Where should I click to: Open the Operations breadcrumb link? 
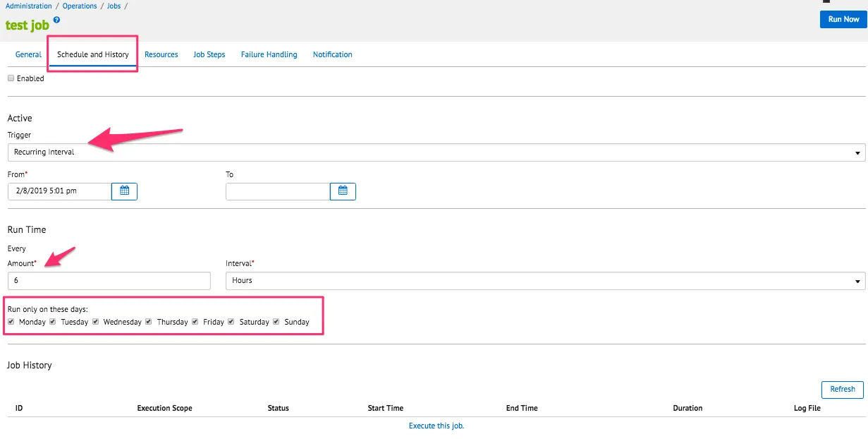point(80,6)
